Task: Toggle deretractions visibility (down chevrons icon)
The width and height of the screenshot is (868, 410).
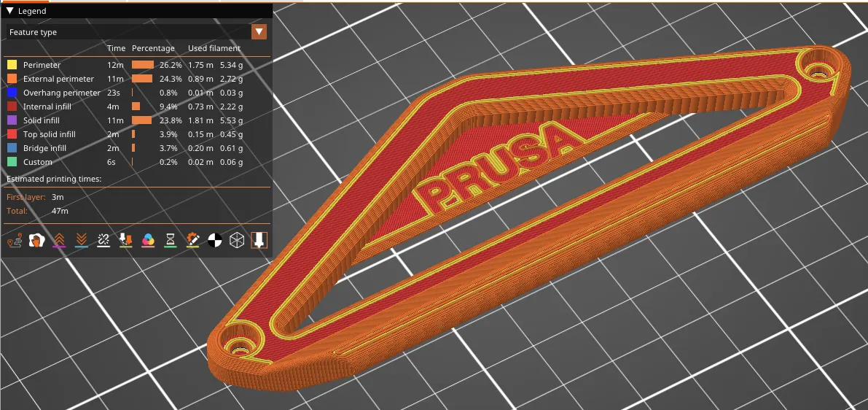Action: pos(82,240)
